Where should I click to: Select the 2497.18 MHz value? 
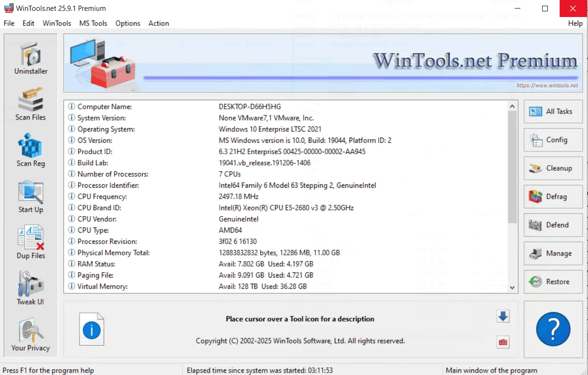[239, 196]
